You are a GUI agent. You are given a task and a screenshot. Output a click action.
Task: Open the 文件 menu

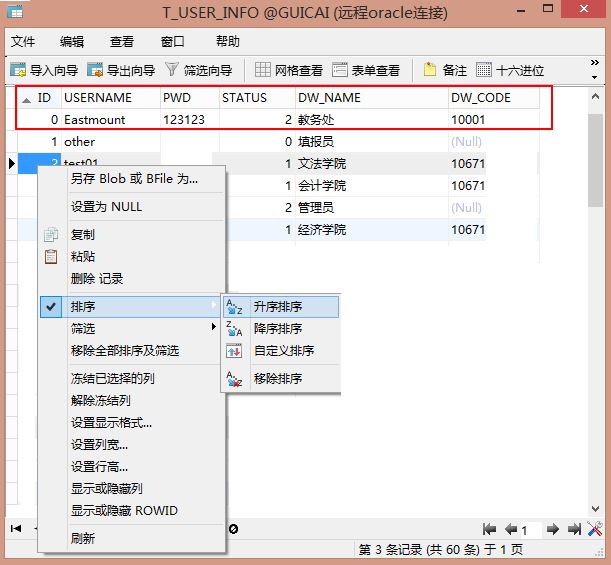click(x=23, y=41)
